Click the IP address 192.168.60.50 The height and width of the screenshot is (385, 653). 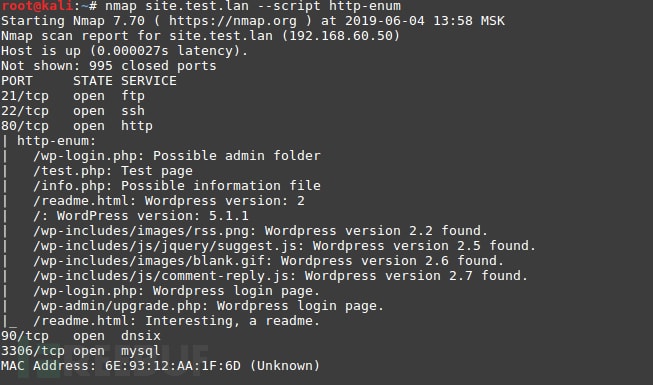(341, 36)
